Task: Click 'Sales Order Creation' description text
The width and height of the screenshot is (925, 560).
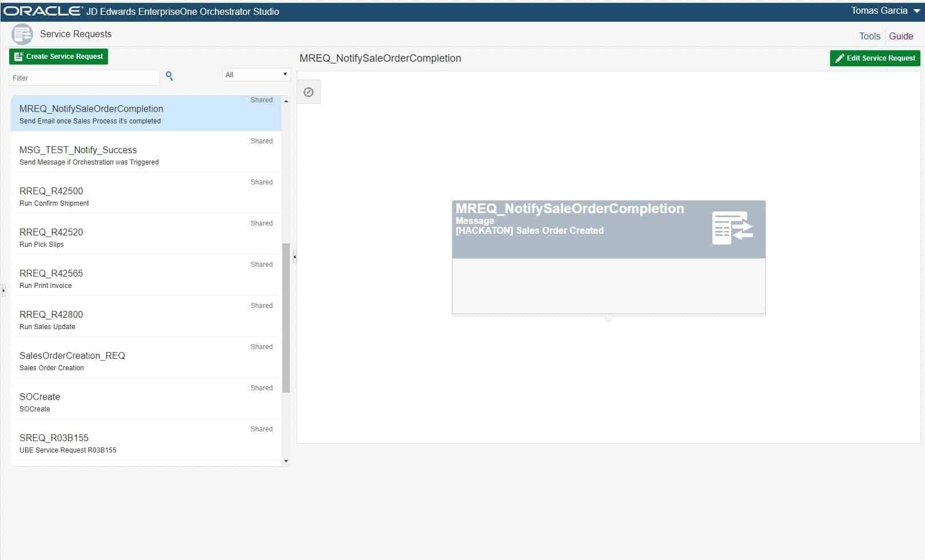Action: [x=51, y=368]
